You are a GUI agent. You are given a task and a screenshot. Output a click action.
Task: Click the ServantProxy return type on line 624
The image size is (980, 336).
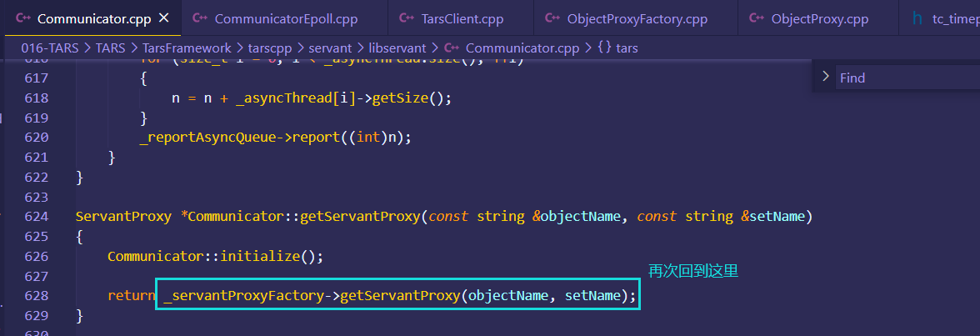point(123,217)
